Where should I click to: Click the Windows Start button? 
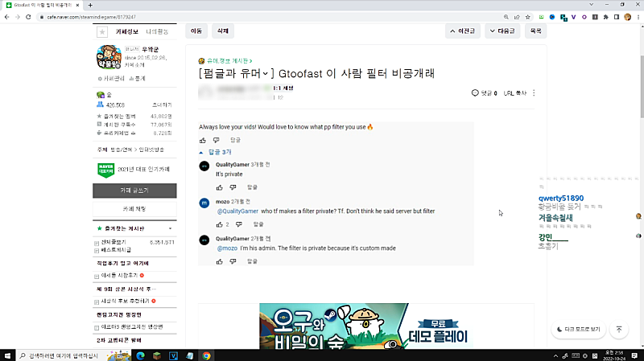point(7,355)
